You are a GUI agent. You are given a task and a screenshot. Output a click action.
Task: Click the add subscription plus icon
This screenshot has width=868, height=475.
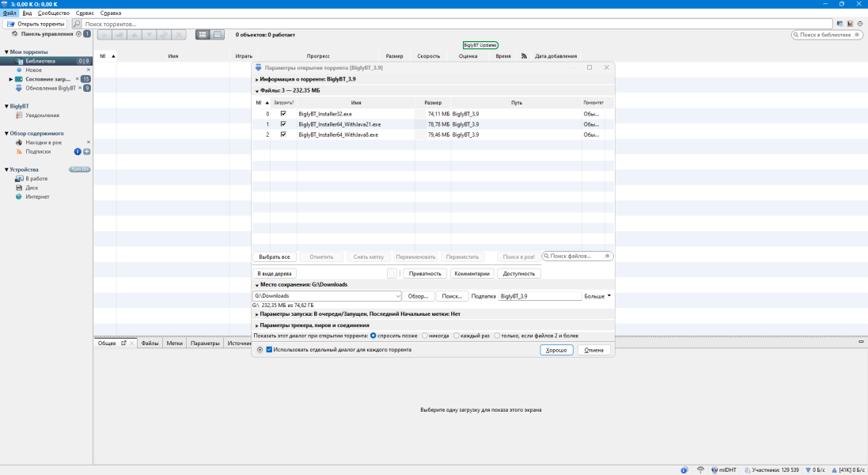87,151
